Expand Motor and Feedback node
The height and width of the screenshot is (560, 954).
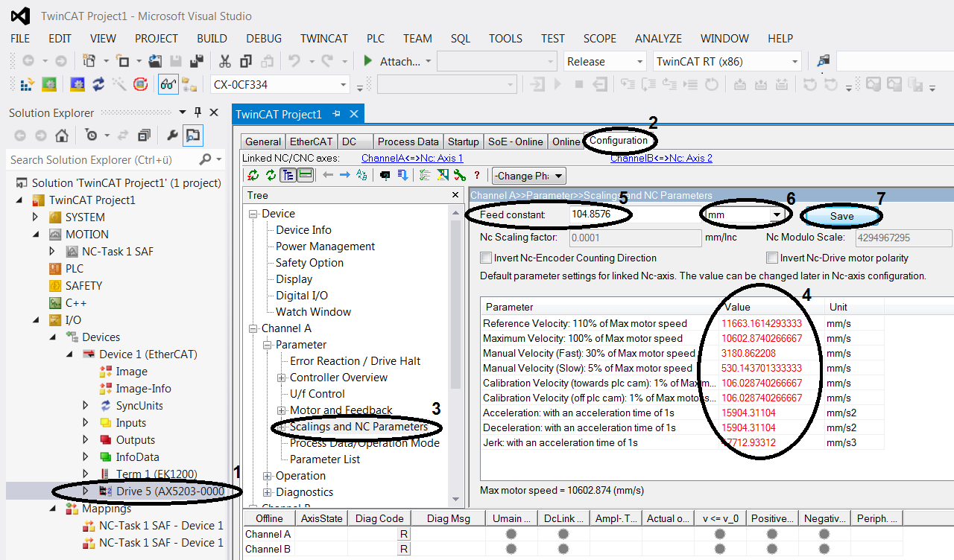click(282, 410)
